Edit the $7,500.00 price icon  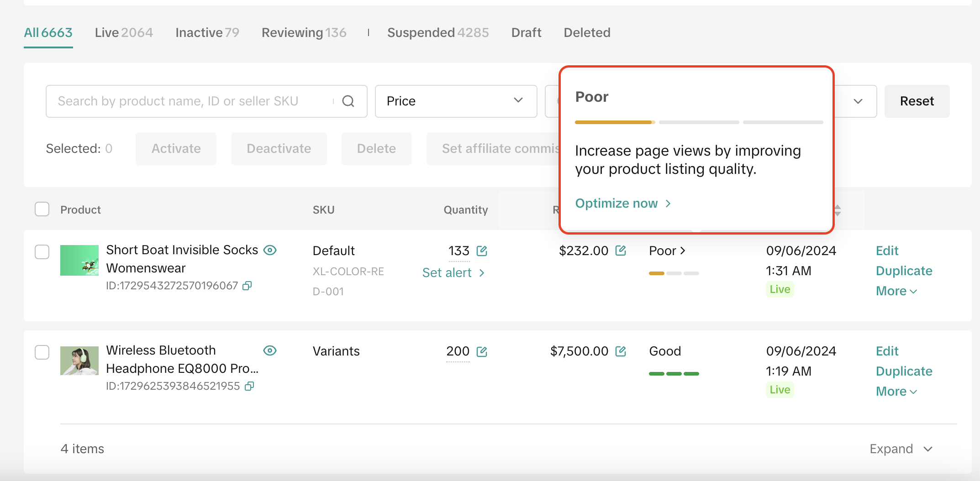620,351
